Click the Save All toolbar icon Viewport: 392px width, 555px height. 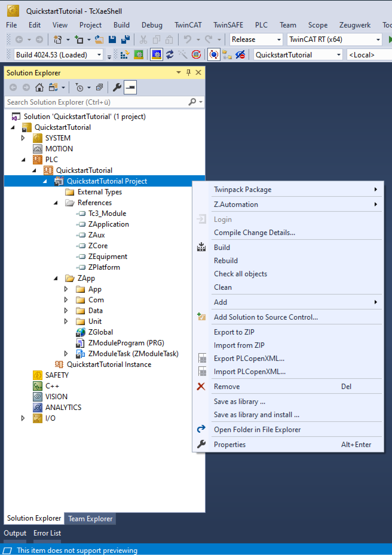[125, 39]
